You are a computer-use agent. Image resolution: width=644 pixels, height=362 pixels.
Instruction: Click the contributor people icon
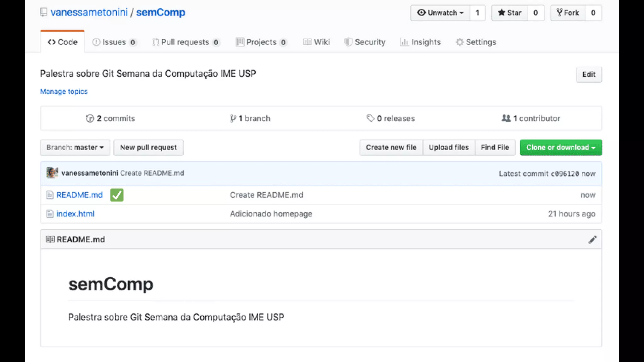[506, 118]
